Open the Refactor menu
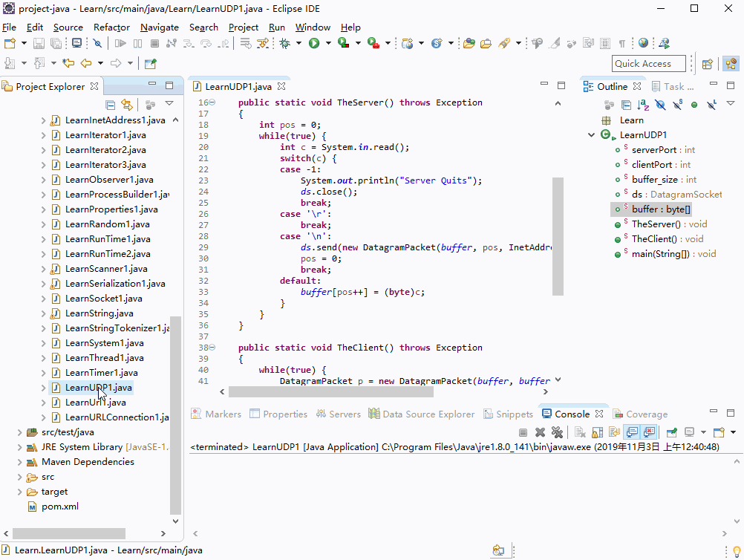 [x=111, y=27]
